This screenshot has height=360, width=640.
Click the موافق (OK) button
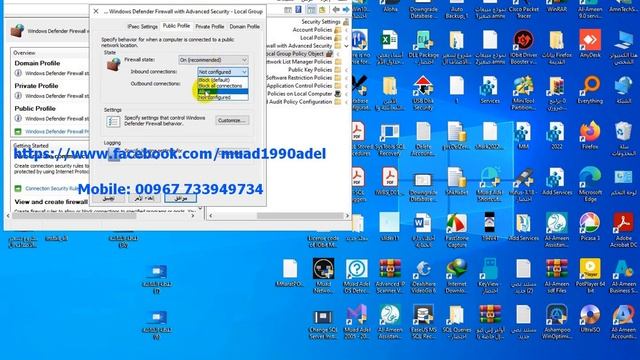click(180, 198)
